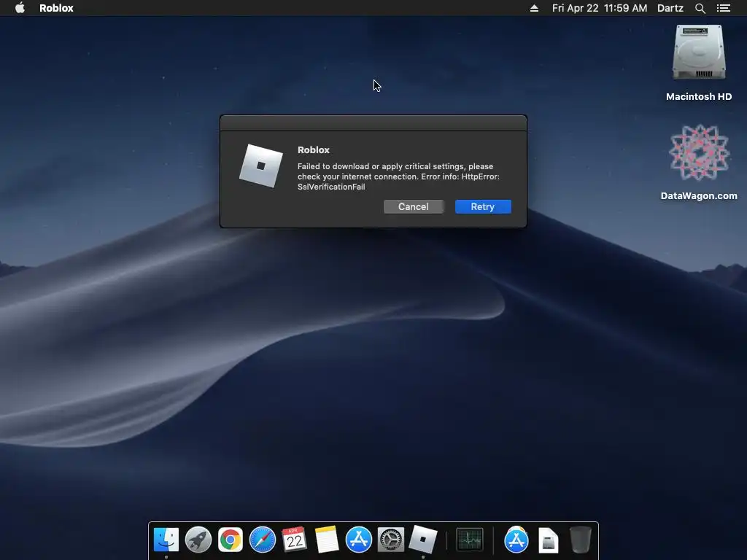Open the date and time menu
The image size is (747, 560).
(x=600, y=8)
